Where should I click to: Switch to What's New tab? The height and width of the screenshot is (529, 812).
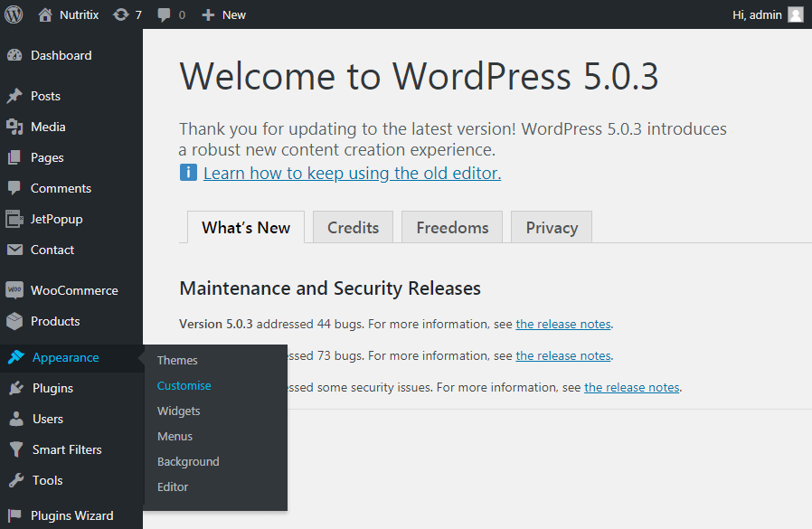click(x=246, y=227)
